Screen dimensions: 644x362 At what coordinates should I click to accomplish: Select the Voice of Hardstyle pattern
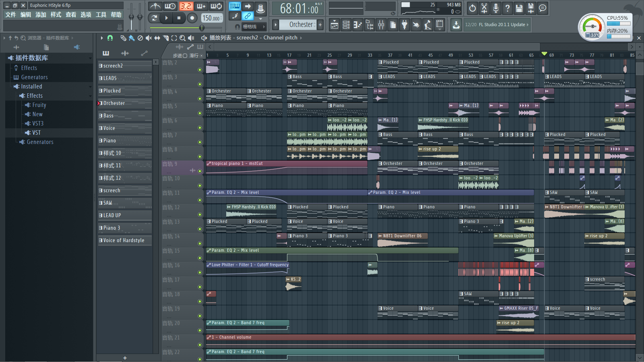124,241
